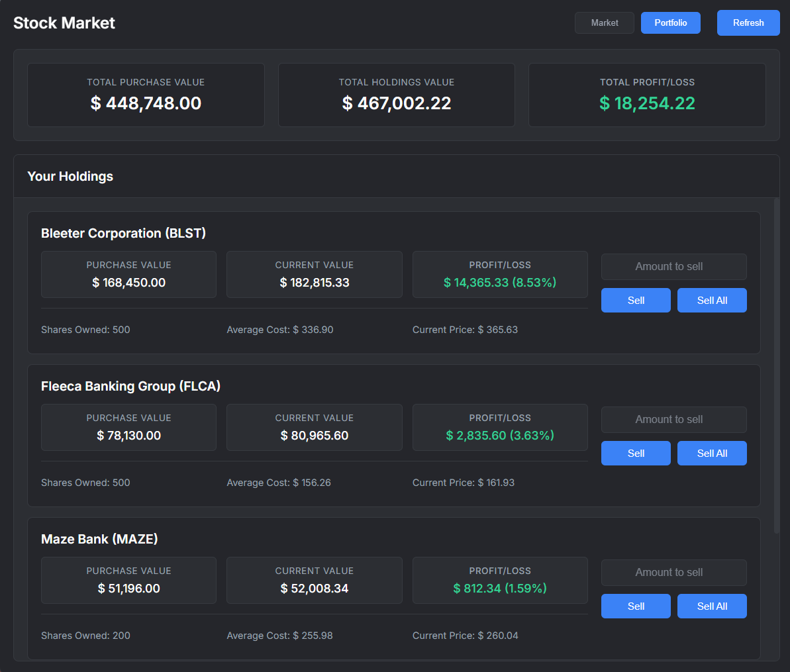Click total holdings value $ 467,002.22
This screenshot has width=790, height=672.
(x=397, y=103)
